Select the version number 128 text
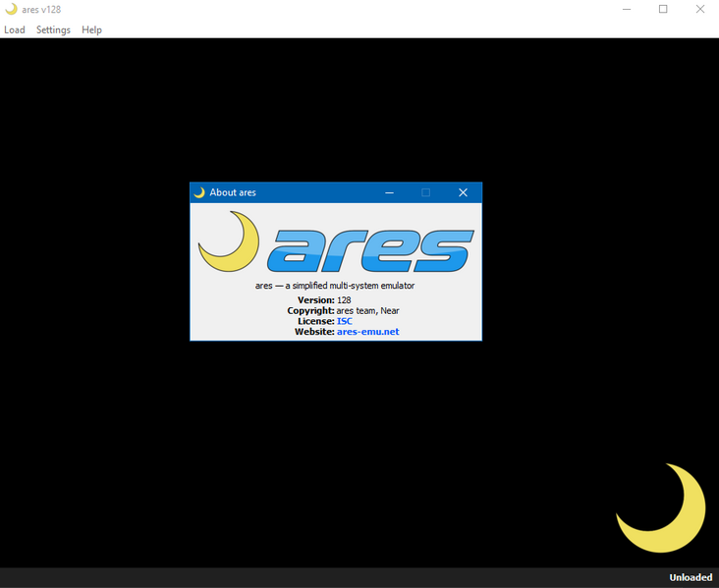This screenshot has height=588, width=719. (x=344, y=299)
